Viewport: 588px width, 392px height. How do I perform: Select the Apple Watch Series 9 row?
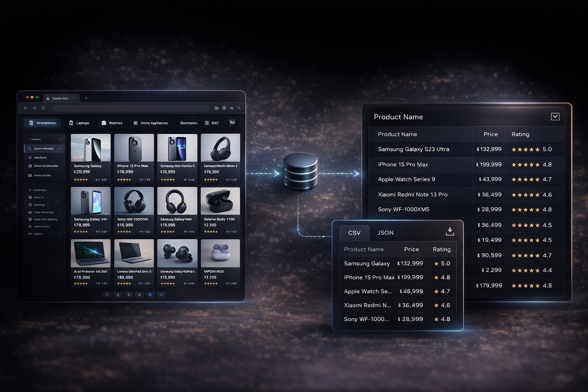[x=467, y=180]
